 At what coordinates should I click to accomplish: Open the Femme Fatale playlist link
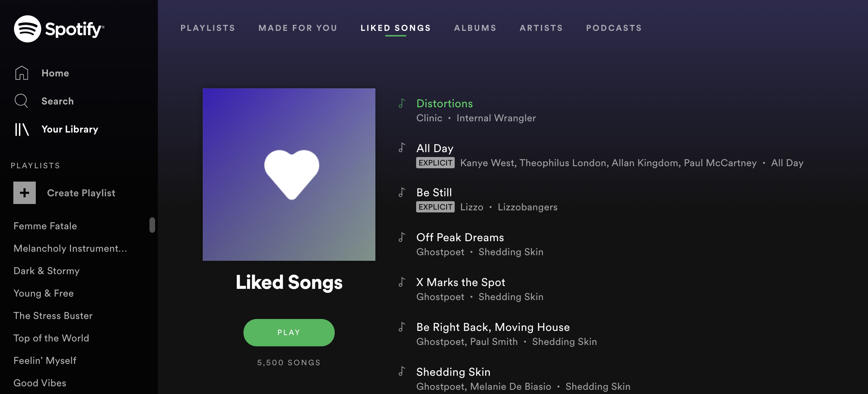tap(45, 225)
